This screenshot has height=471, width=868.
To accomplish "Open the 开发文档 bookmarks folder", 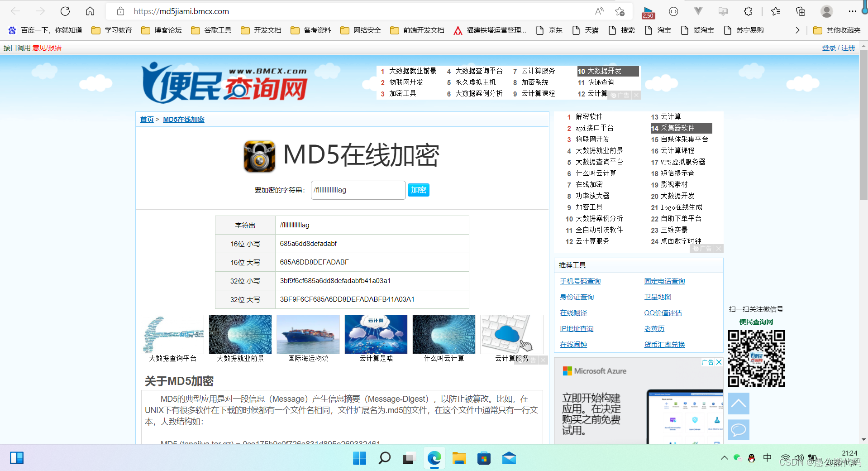I will tap(261, 30).
